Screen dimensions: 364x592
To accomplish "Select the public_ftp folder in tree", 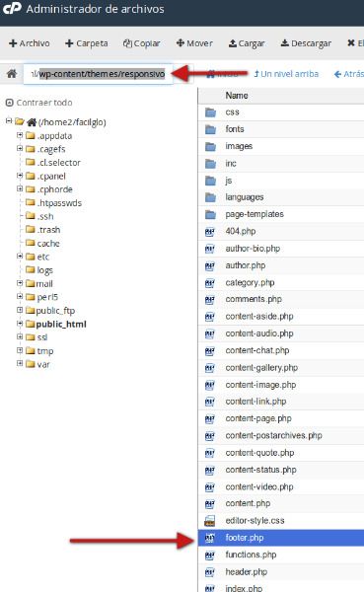I will 55,311.
